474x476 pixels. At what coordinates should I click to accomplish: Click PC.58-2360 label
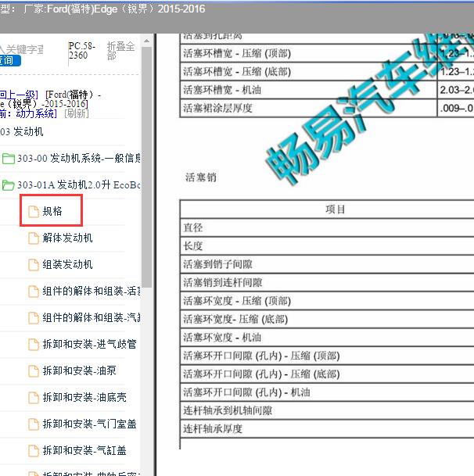pos(82,51)
